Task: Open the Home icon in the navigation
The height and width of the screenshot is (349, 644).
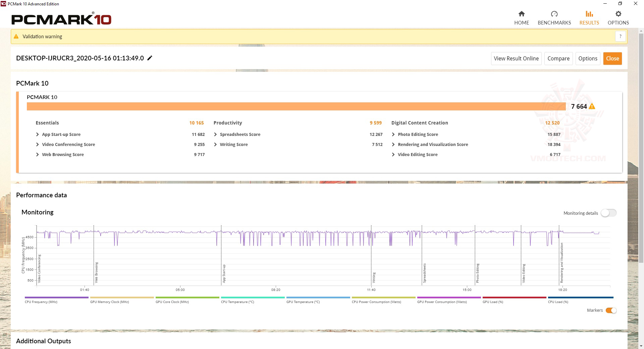Action: tap(521, 14)
